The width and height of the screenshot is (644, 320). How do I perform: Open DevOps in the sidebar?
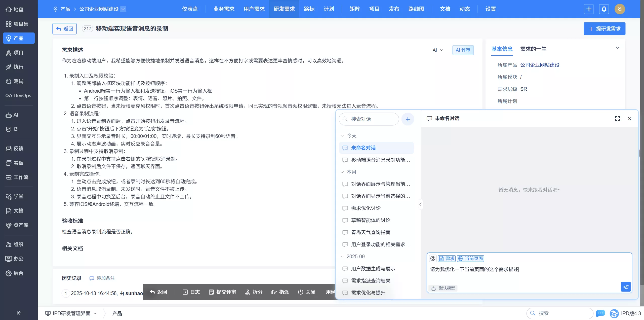point(19,96)
